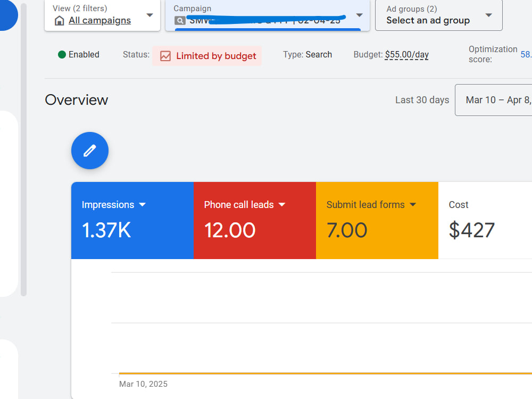This screenshot has width=532, height=399.
Task: Select the red card value 12.00
Action: 230,230
